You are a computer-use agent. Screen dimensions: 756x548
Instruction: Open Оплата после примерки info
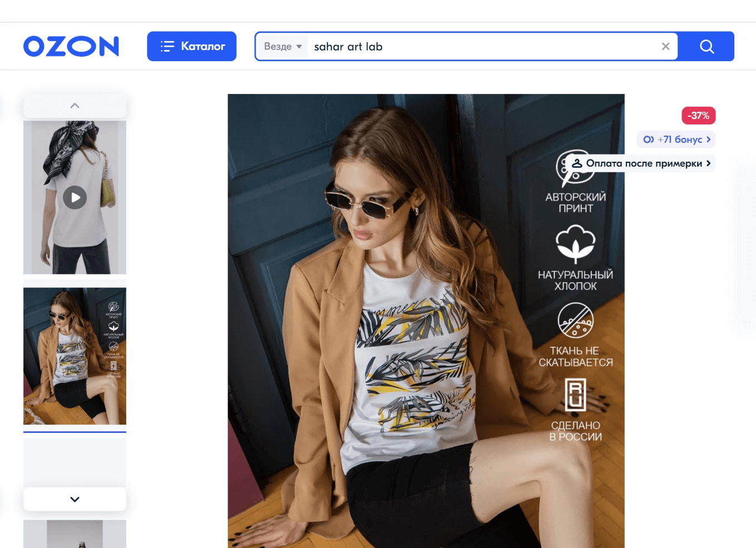click(x=643, y=163)
